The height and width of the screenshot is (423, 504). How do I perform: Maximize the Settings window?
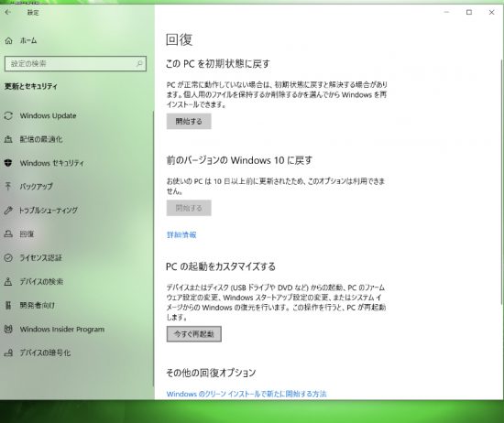tap(469, 12)
